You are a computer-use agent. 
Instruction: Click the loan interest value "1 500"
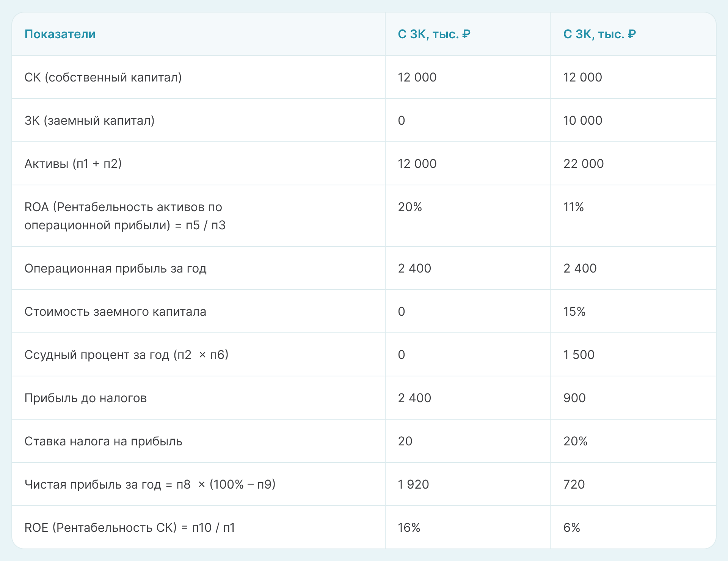pyautogui.click(x=579, y=355)
